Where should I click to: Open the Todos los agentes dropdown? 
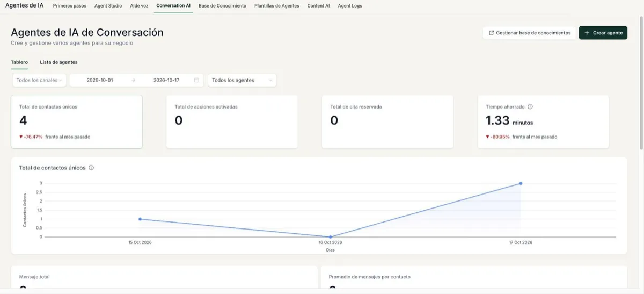point(242,80)
